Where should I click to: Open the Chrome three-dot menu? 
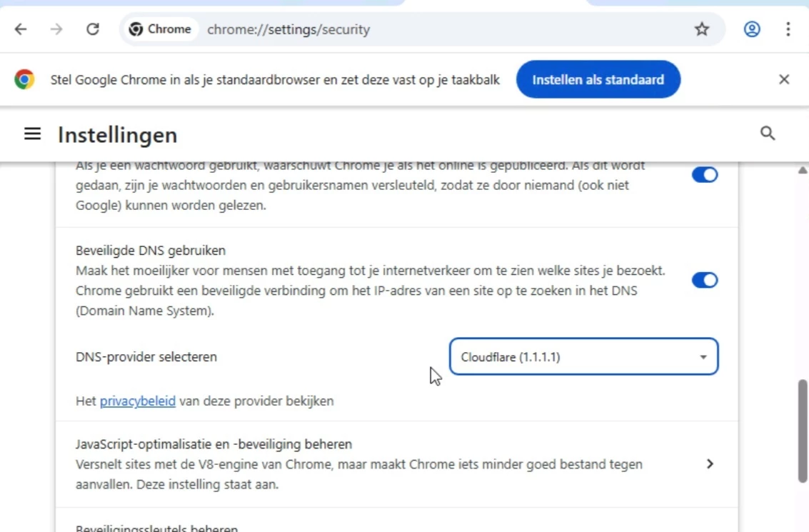coord(788,29)
